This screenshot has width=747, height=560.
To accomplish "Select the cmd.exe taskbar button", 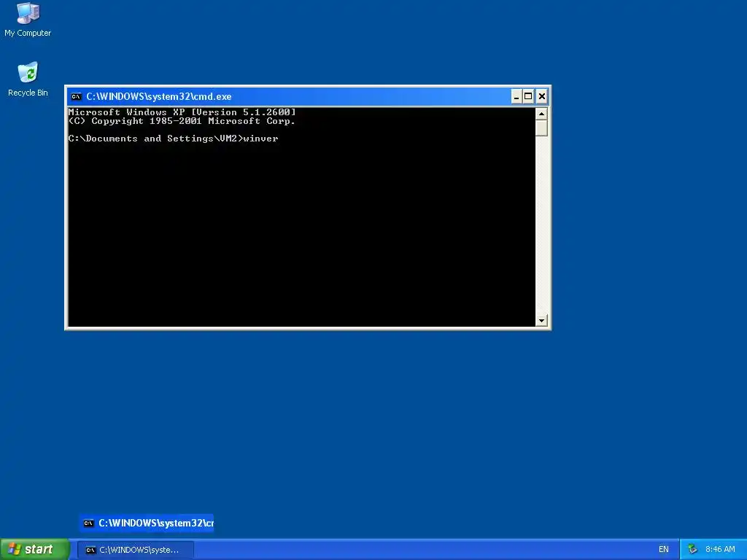I will (135, 550).
